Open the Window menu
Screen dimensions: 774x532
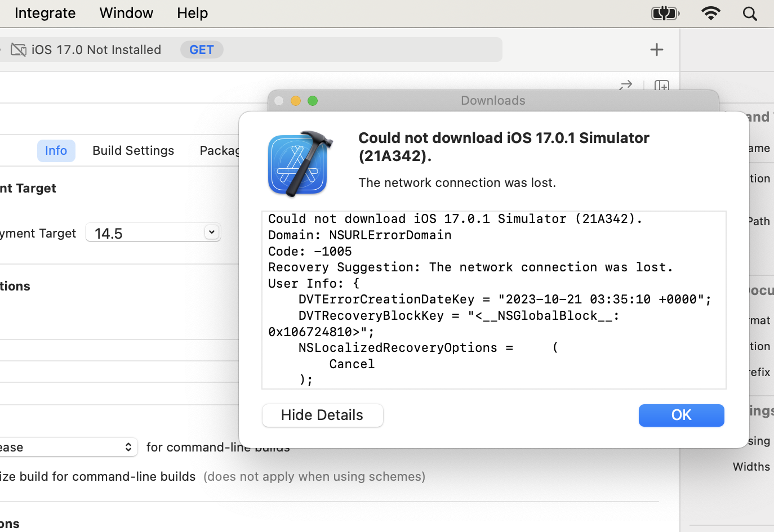(126, 13)
